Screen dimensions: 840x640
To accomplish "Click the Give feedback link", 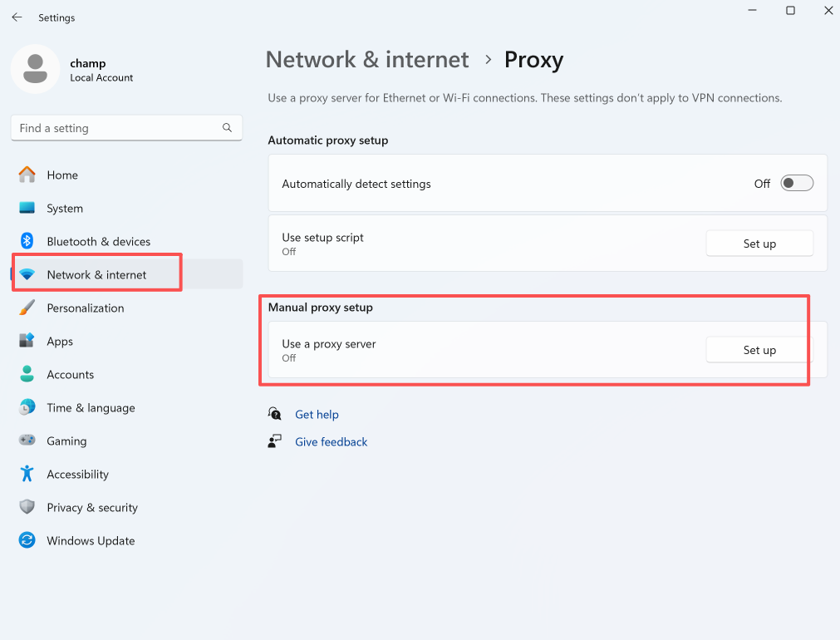I will tap(331, 442).
